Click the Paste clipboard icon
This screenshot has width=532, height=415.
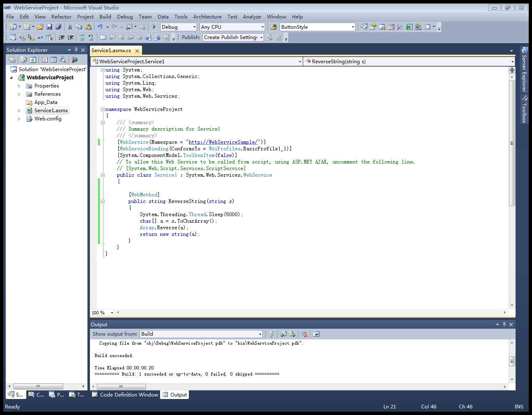click(88, 27)
